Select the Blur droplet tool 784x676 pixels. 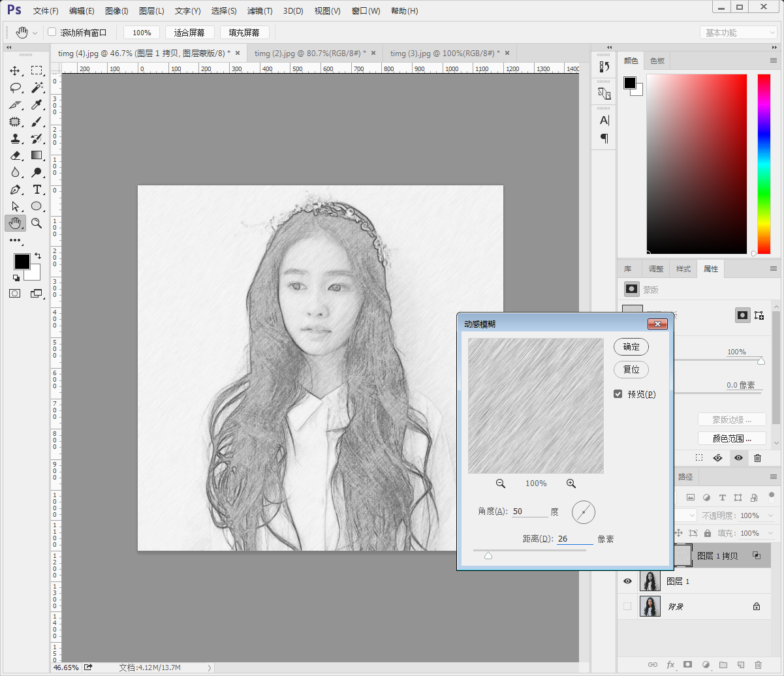15,172
